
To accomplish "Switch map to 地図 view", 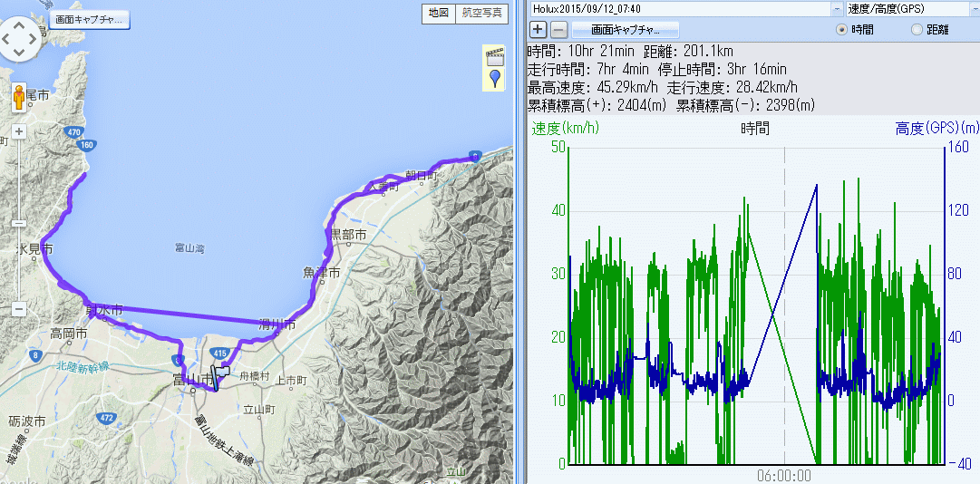I will (x=438, y=13).
